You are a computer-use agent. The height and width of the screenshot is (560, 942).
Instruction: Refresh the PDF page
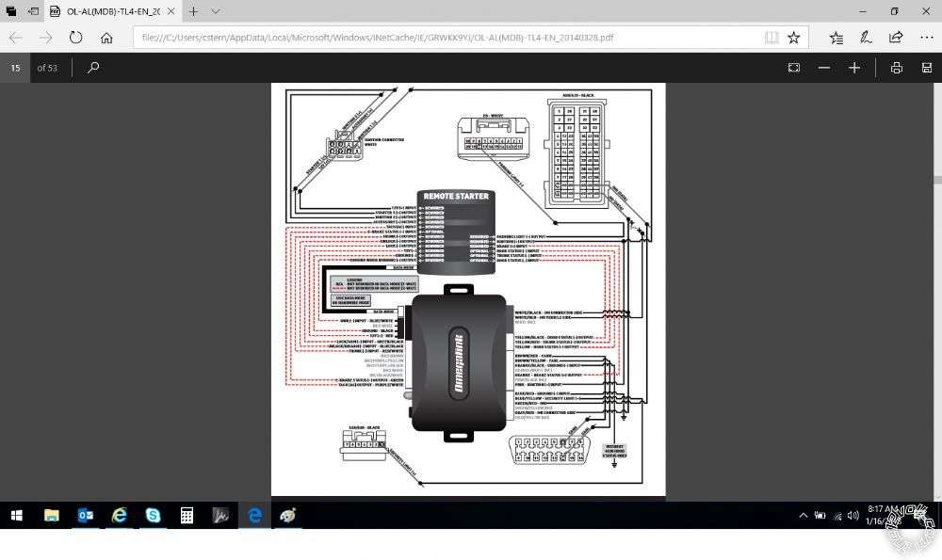click(75, 38)
